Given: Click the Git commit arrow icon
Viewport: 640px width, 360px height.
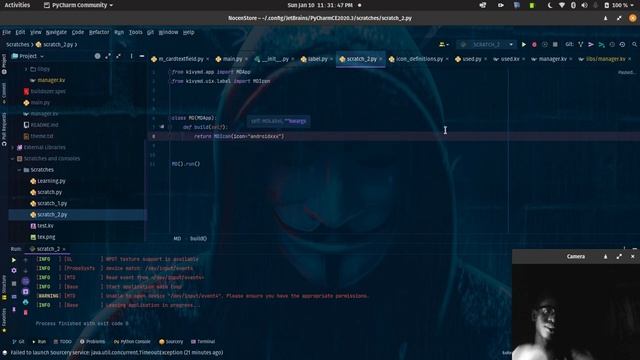Looking at the screenshot, I should coord(591,44).
